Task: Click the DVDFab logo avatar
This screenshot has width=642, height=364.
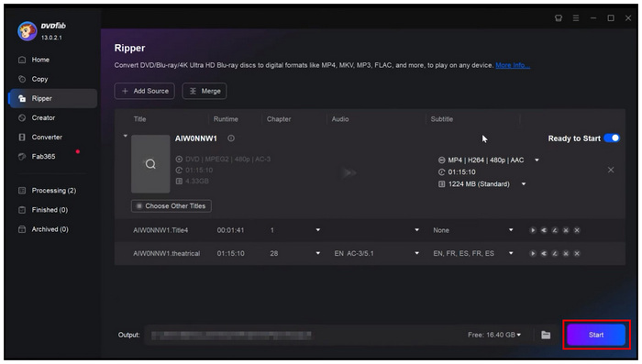Action: click(27, 31)
